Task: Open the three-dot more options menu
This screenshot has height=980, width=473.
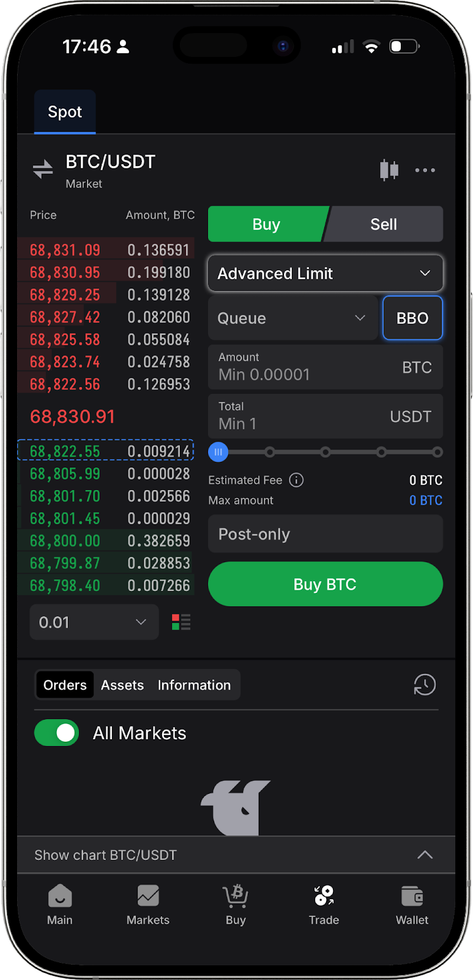Action: point(425,170)
